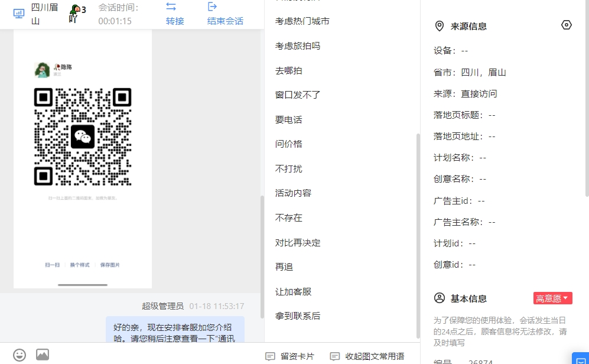Open the hexagon settings icon in 来源信息
Image resolution: width=589 pixels, height=364 pixels.
[567, 25]
